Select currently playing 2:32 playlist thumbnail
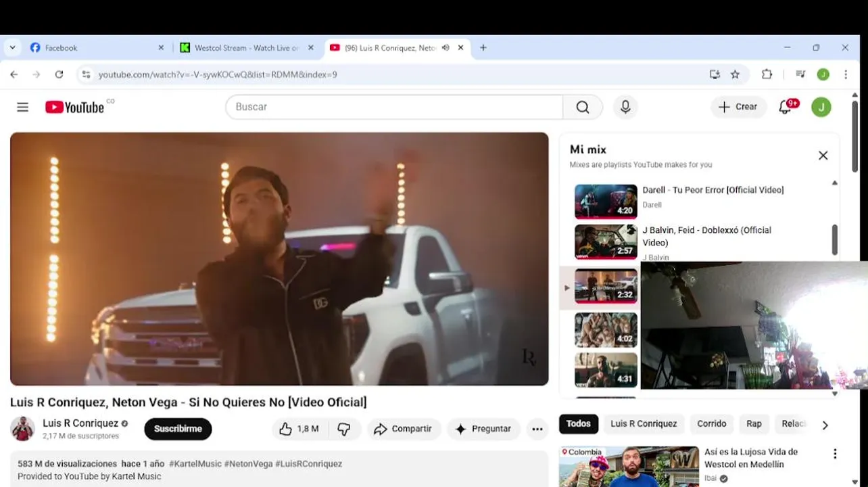 point(606,286)
